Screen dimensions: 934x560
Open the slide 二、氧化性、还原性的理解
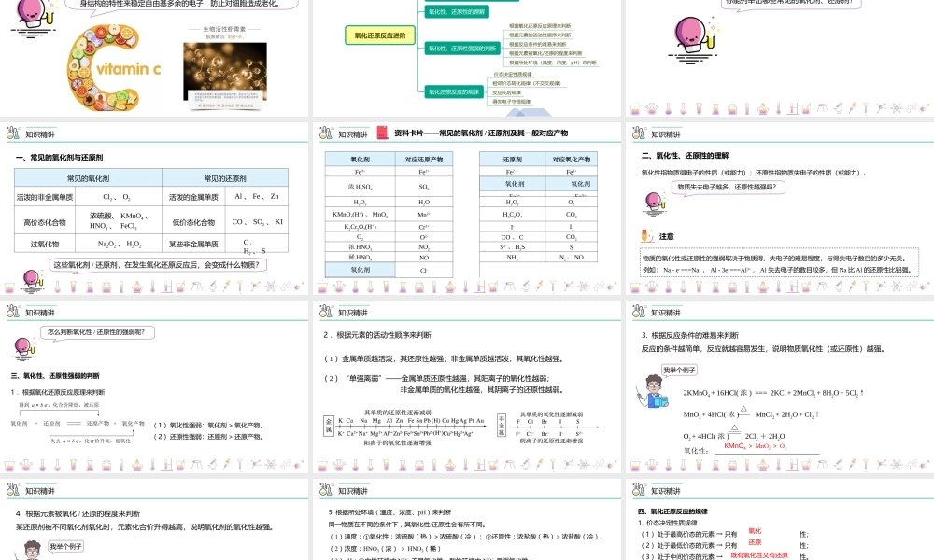point(780,208)
